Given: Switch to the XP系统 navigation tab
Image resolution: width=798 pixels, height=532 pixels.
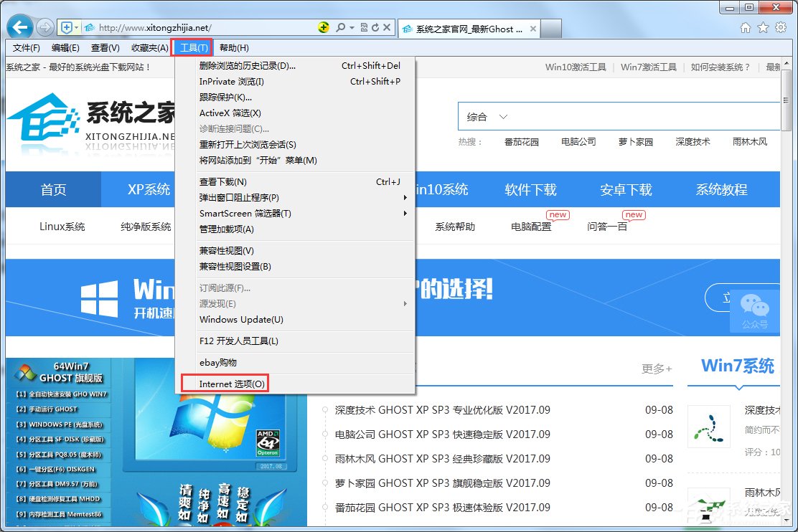Looking at the screenshot, I should point(149,189).
